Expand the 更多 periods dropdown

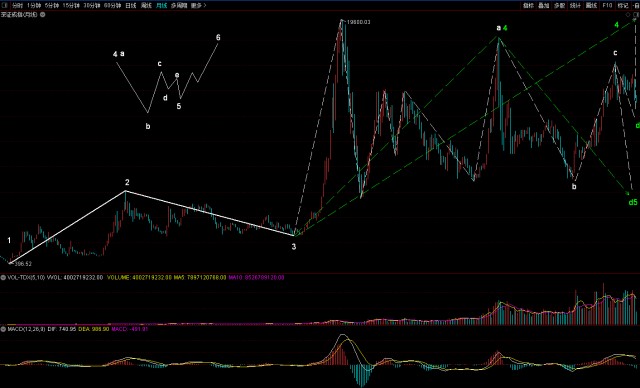pyautogui.click(x=199, y=5)
